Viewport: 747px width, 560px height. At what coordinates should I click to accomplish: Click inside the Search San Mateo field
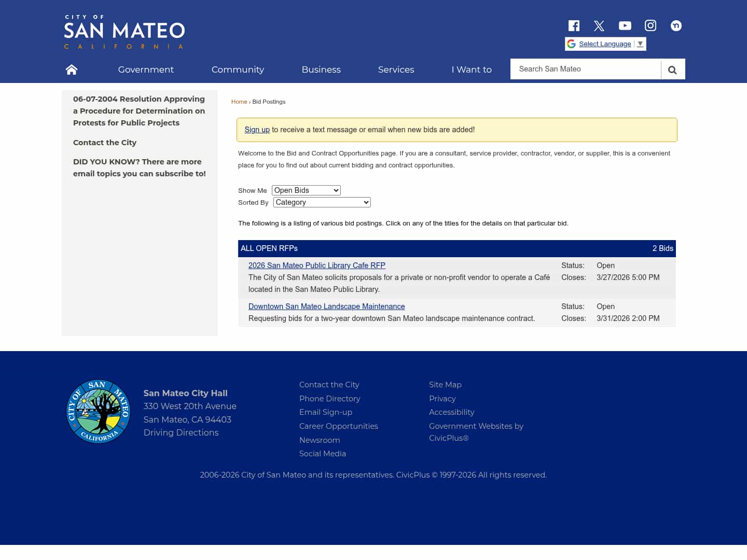click(x=585, y=69)
